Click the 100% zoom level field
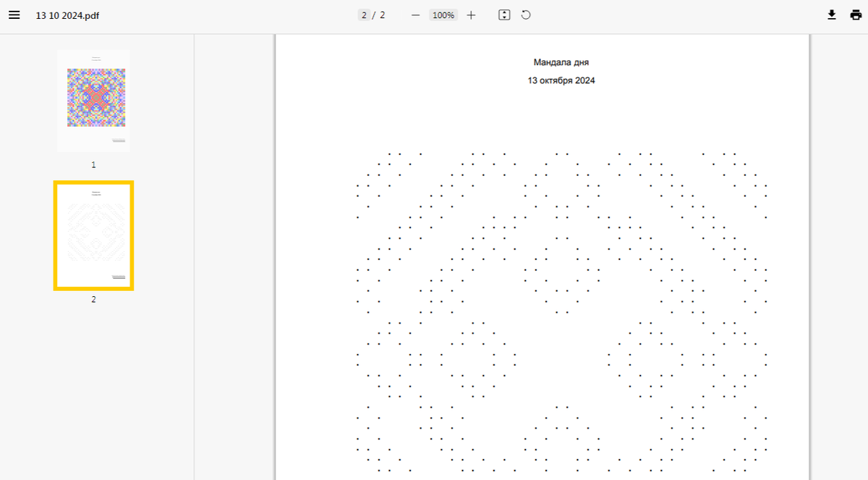868x480 pixels. coord(443,15)
